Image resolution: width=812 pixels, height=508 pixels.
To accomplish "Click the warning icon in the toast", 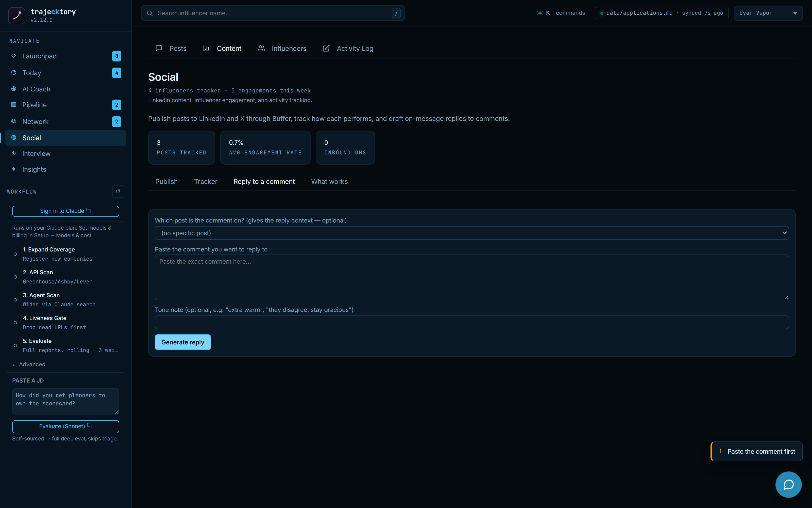I will point(721,451).
